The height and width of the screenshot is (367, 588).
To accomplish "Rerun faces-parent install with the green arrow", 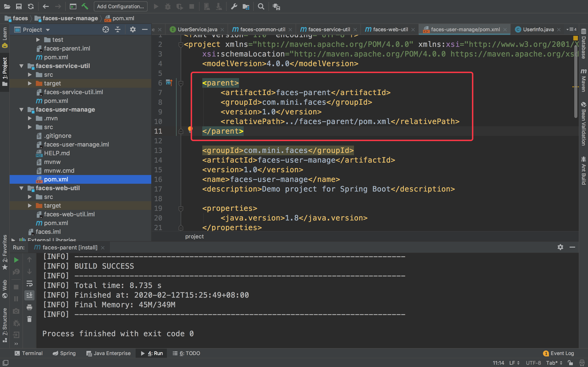I will (x=16, y=260).
